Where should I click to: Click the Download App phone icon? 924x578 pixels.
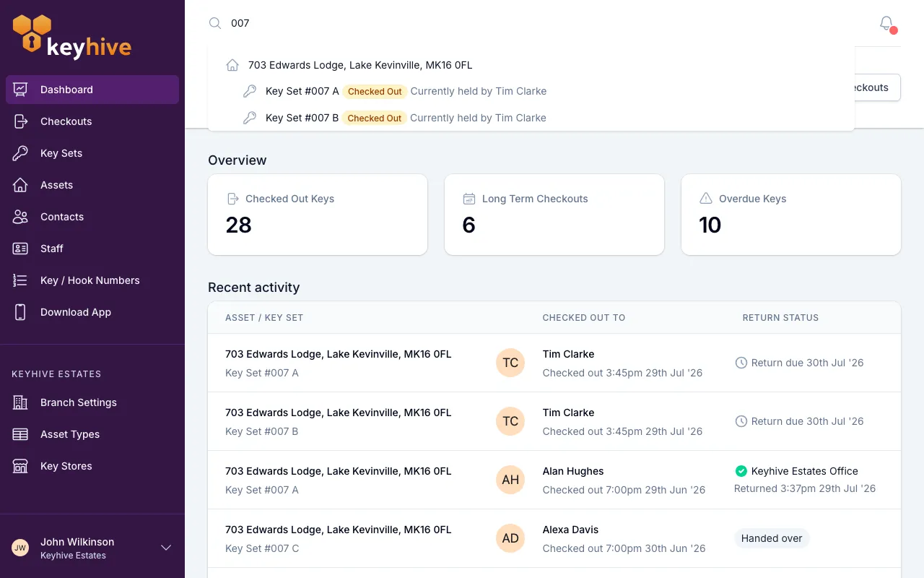click(20, 312)
